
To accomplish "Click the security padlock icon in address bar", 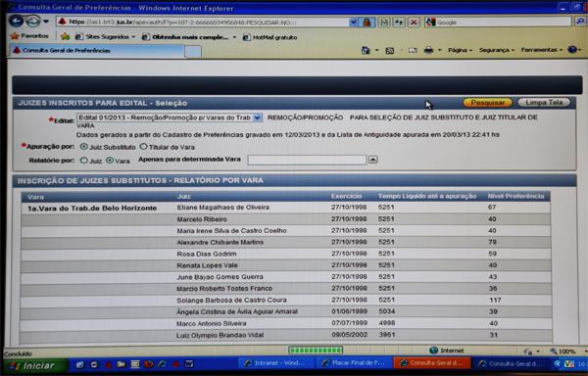I will (x=367, y=23).
